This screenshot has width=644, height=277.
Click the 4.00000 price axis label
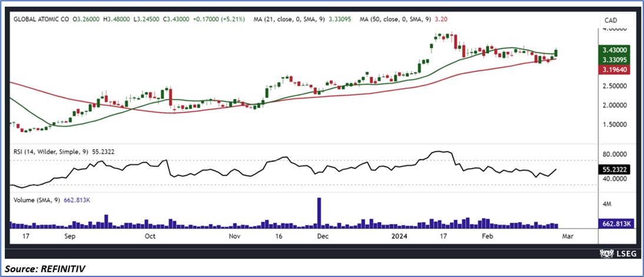pyautogui.click(x=615, y=29)
